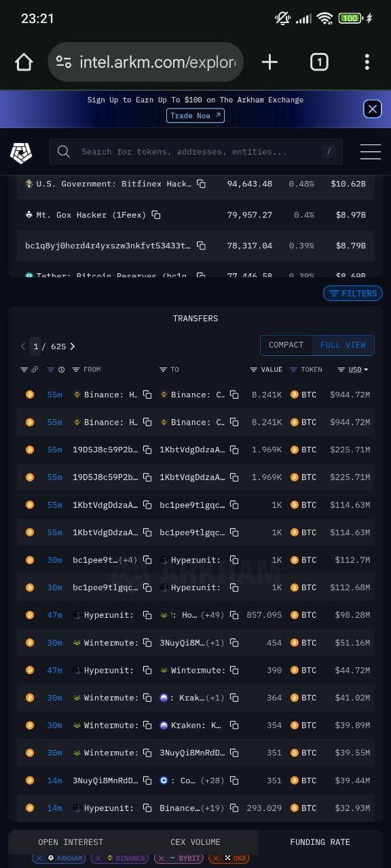Open a new browser tab with plus icon
The width and height of the screenshot is (391, 868).
click(269, 62)
